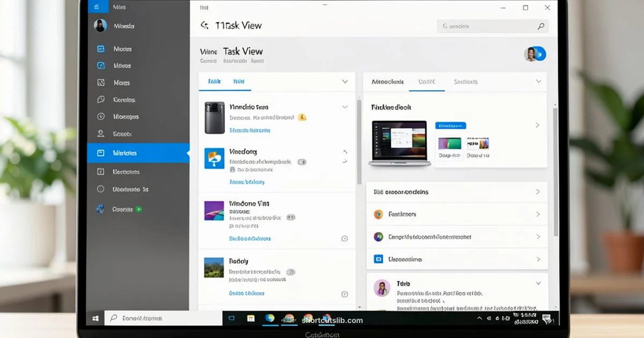Toggle the yellow notification badge on the first list entry
644x338 pixels.
coord(302,116)
